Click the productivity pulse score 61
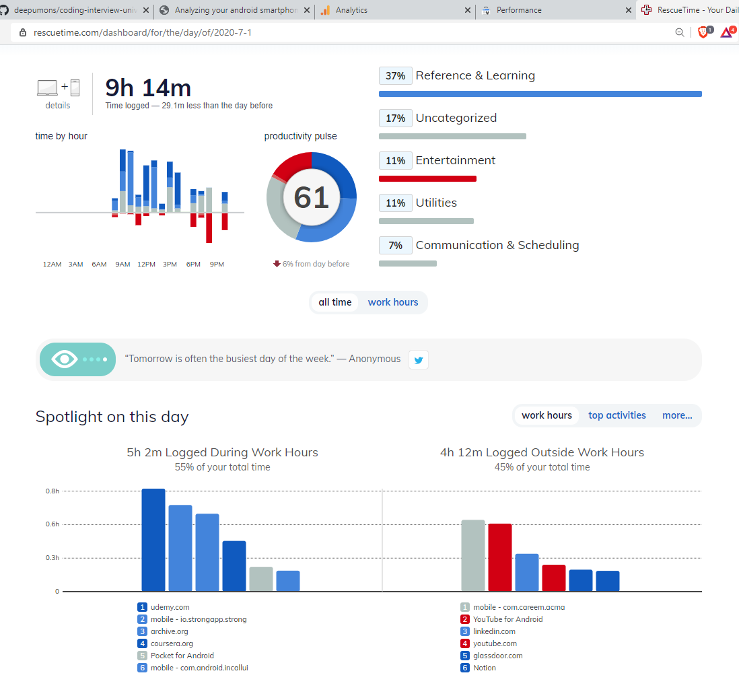 (x=311, y=197)
